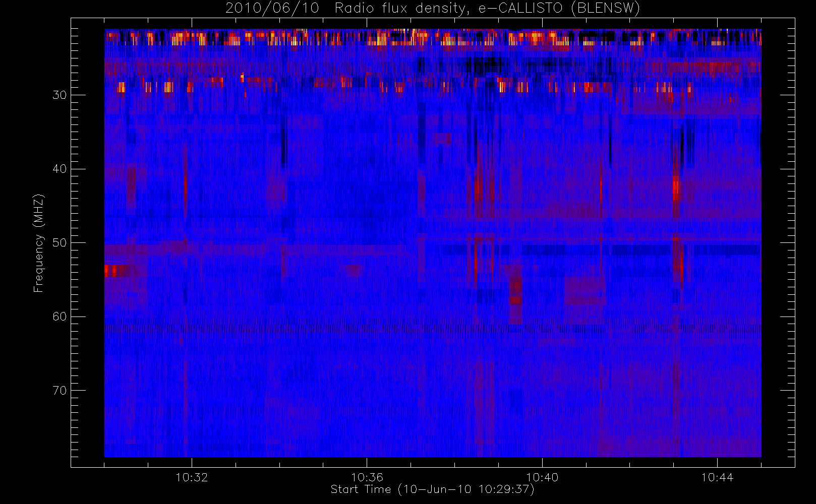Click the 10:44 time tick label

717,477
